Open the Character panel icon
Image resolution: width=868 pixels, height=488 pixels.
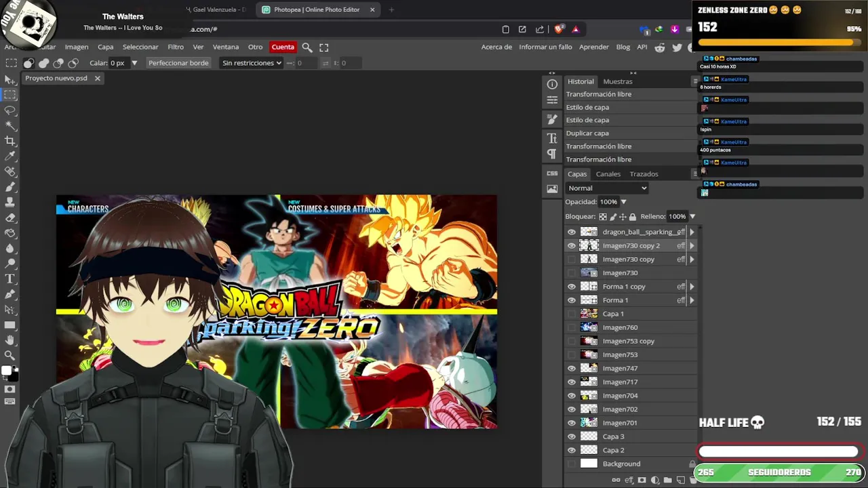pyautogui.click(x=552, y=138)
